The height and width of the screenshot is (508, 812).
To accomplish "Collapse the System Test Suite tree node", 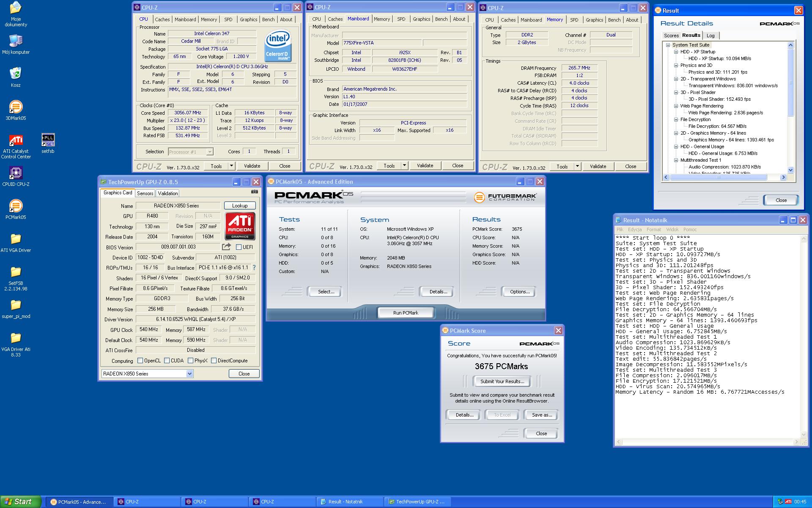I will (x=668, y=45).
